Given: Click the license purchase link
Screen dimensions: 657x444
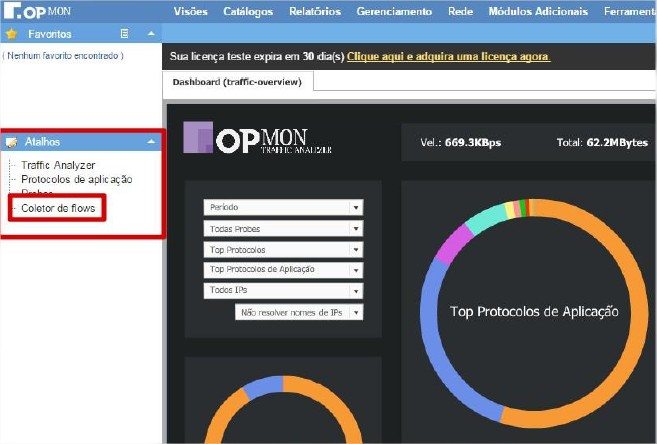Looking at the screenshot, I should point(448,57).
